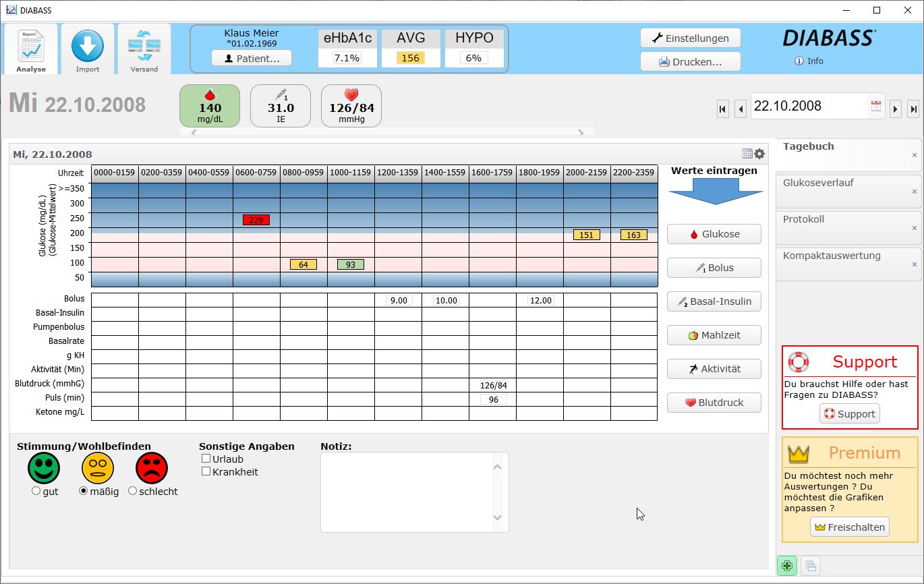Image resolution: width=924 pixels, height=584 pixels.
Task: Go to the next day arrow
Action: point(896,109)
